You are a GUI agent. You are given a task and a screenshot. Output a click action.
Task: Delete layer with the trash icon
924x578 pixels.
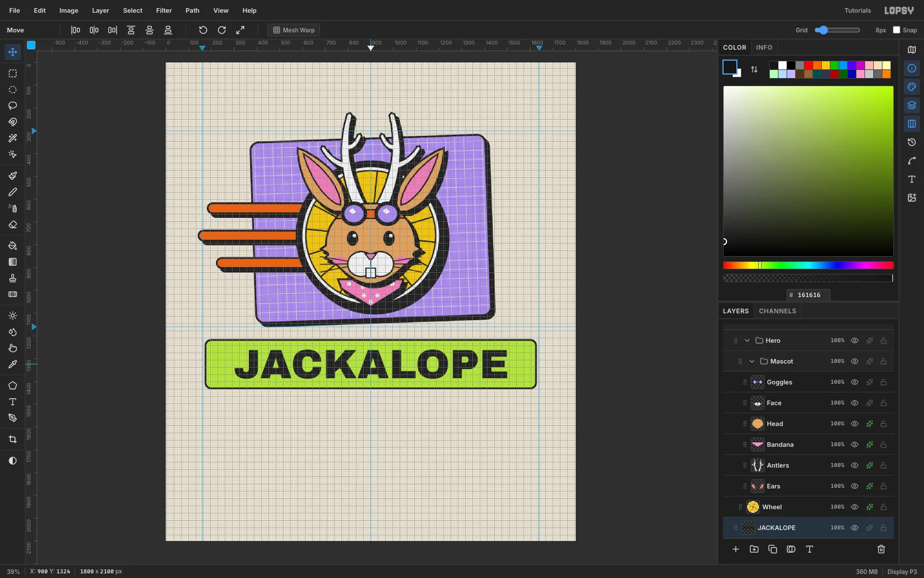[x=881, y=549]
